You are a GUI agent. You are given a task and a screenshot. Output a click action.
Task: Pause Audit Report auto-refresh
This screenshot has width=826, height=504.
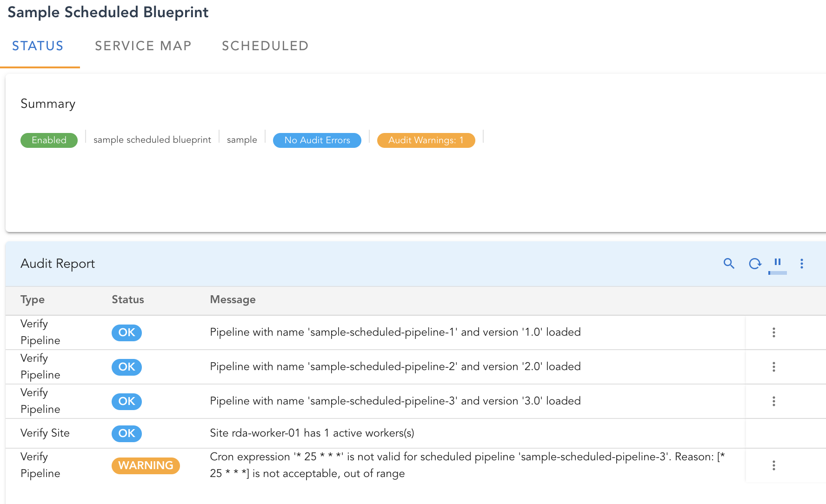tap(778, 263)
